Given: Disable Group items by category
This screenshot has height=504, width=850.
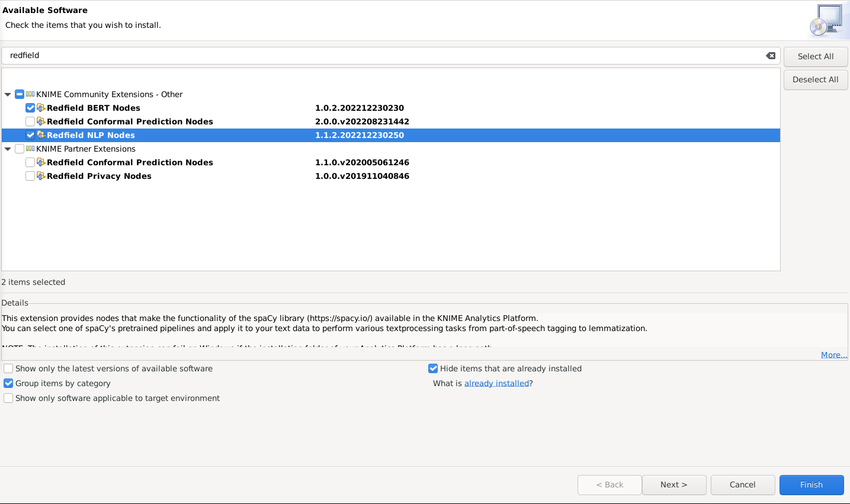Looking at the screenshot, I should click(8, 383).
